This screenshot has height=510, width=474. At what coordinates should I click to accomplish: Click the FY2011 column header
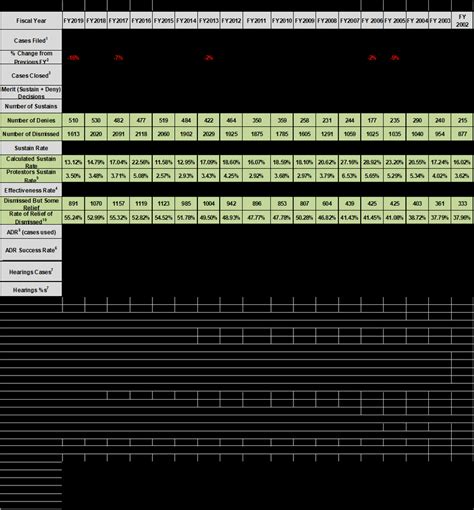pyautogui.click(x=257, y=21)
